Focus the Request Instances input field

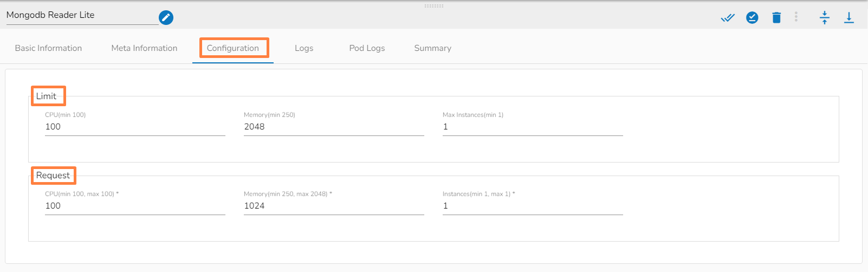[533, 206]
